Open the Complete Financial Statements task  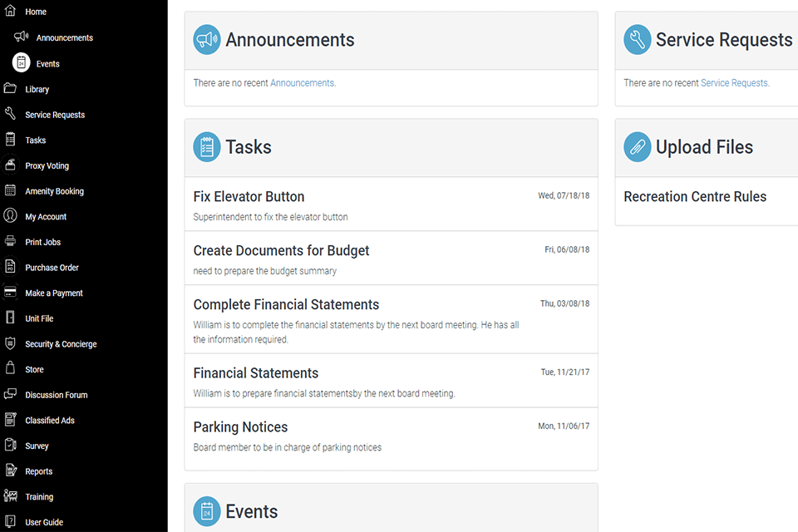286,304
